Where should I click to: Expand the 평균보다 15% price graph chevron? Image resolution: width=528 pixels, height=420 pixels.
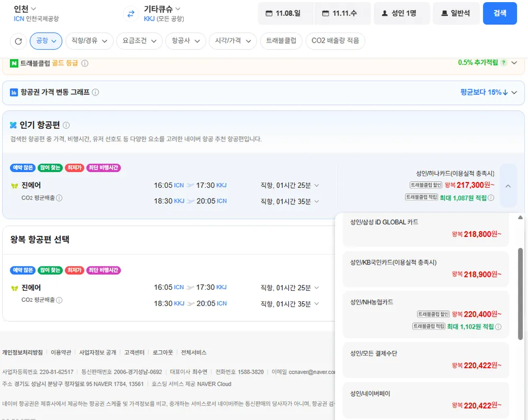[514, 92]
